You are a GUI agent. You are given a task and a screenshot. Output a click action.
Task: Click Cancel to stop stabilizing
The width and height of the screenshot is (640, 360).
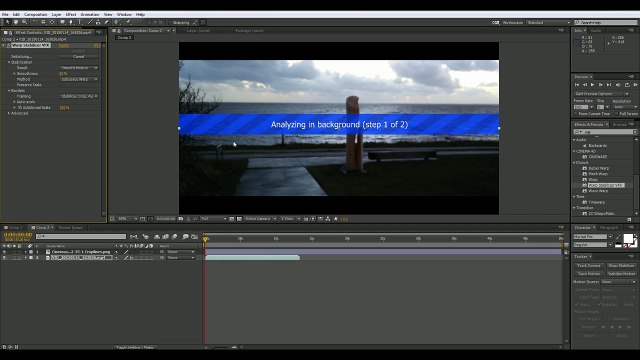coord(78,56)
